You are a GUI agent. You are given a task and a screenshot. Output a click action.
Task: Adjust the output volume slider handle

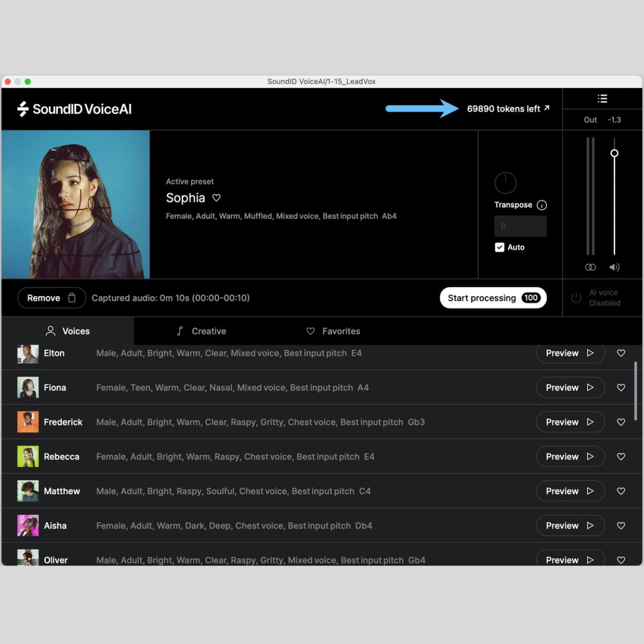614,153
